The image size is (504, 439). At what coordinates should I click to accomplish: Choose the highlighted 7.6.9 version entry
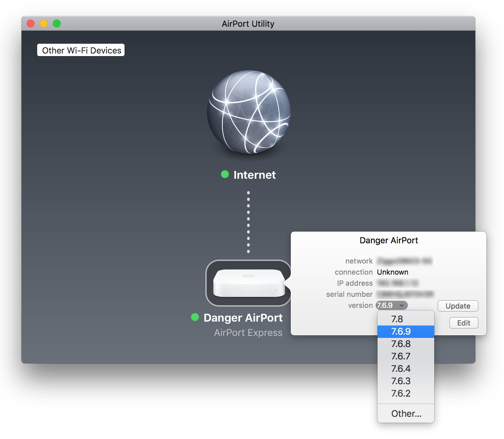pos(406,331)
